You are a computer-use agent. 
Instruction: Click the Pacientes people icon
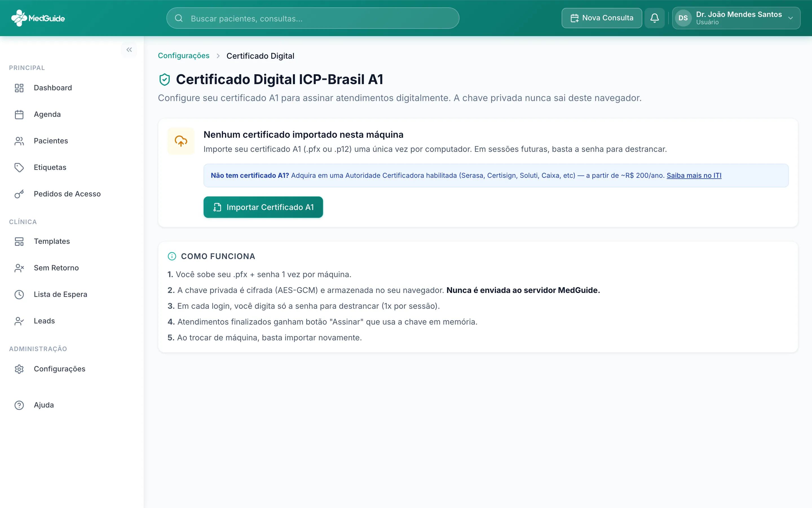tap(19, 141)
